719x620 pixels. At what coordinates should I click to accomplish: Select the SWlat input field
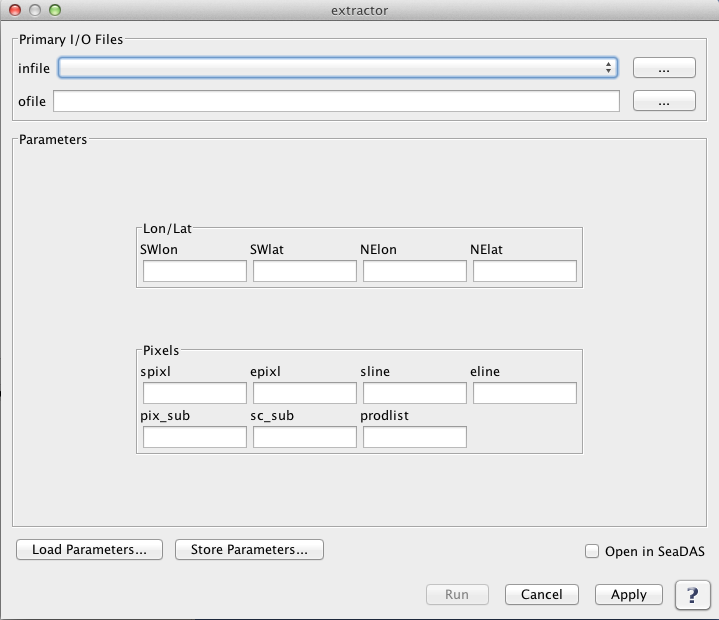pos(305,271)
